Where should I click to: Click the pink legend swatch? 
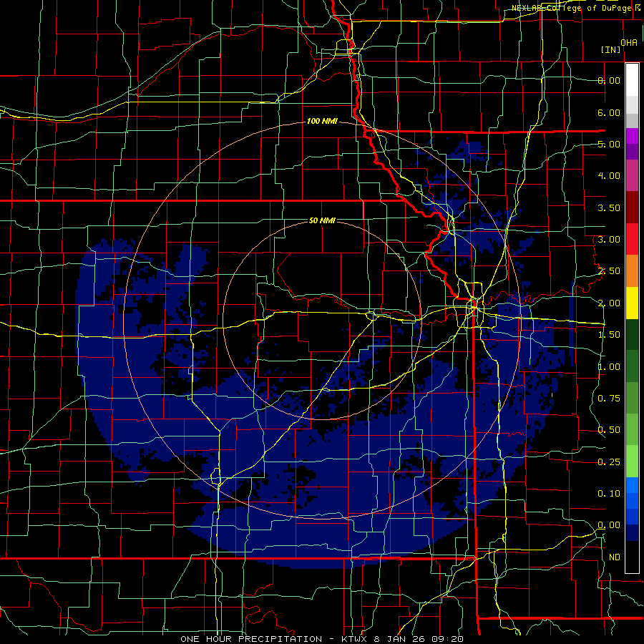[x=632, y=175]
